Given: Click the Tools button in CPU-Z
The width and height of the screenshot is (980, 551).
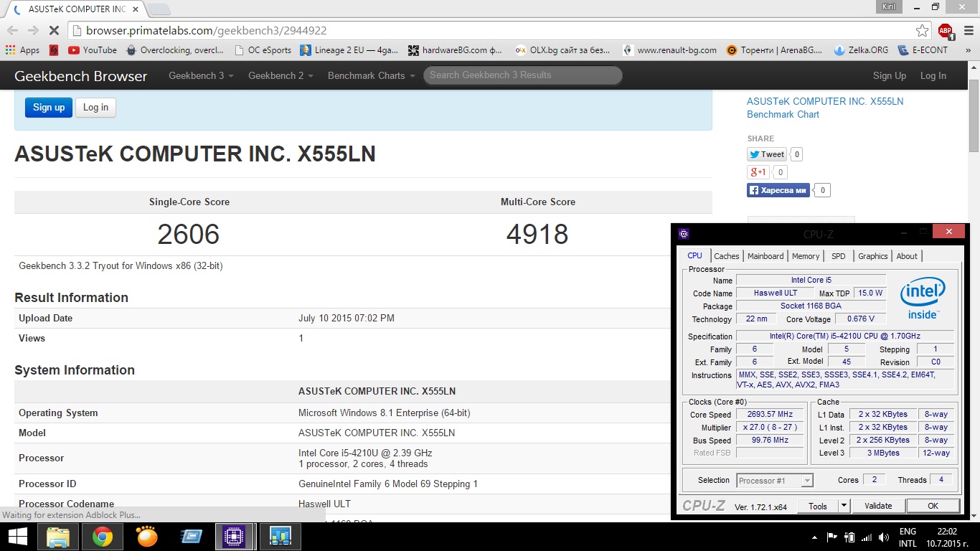Looking at the screenshot, I should coord(818,506).
